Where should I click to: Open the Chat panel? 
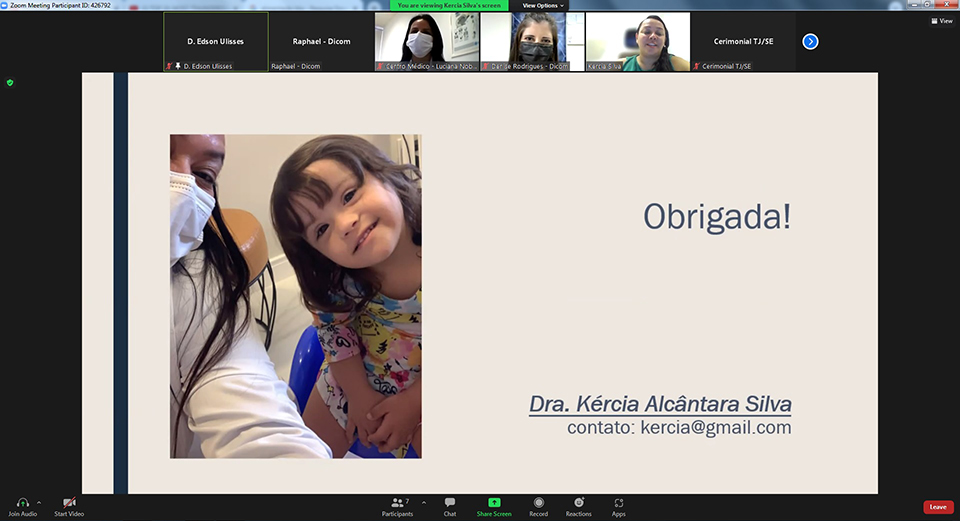coord(450,503)
